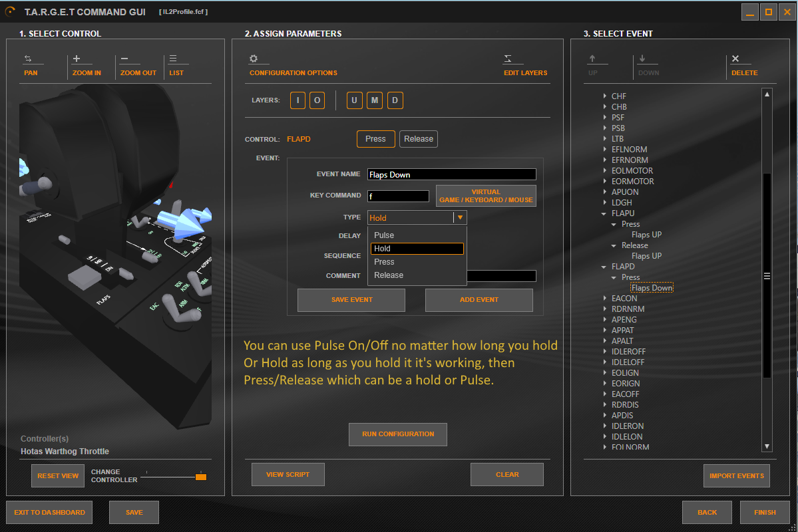
Task: Click the Clear button
Action: (x=507, y=475)
